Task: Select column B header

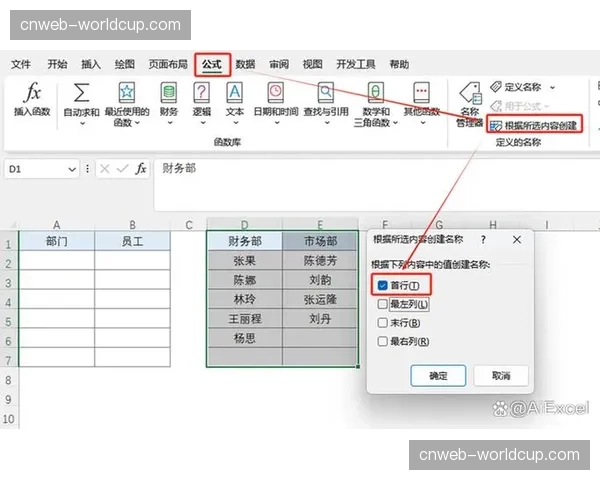Action: click(132, 225)
